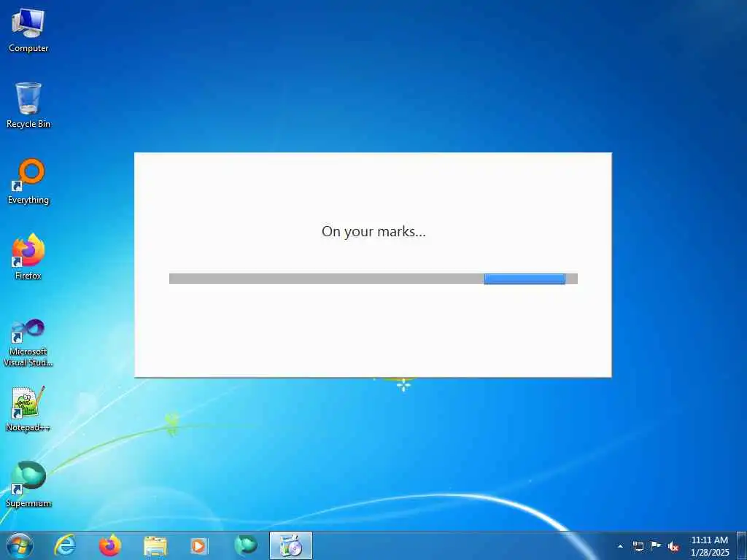Select the Firefox desktop shortcut
The image size is (747, 560).
pos(28,257)
